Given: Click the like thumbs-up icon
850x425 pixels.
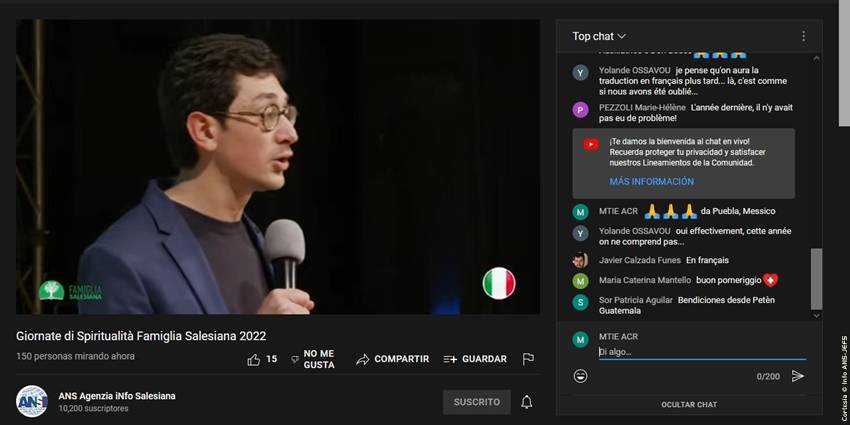Looking at the screenshot, I should 254,359.
